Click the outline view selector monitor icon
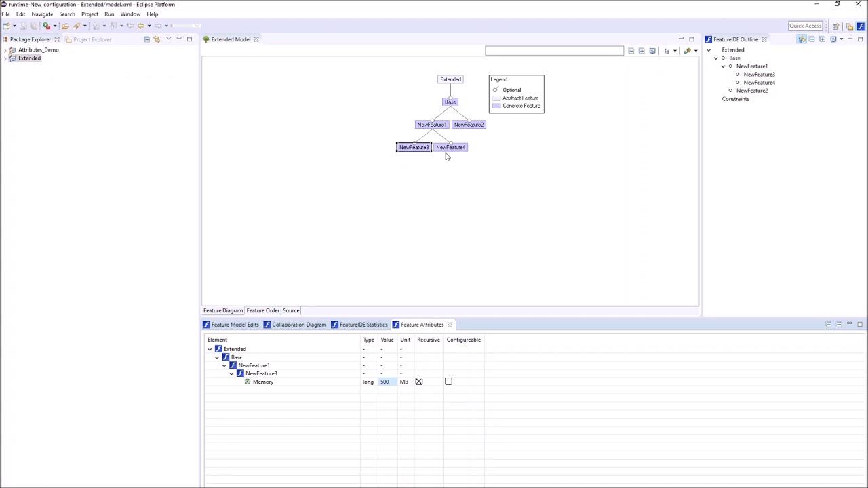This screenshot has width=868, height=488. point(833,39)
